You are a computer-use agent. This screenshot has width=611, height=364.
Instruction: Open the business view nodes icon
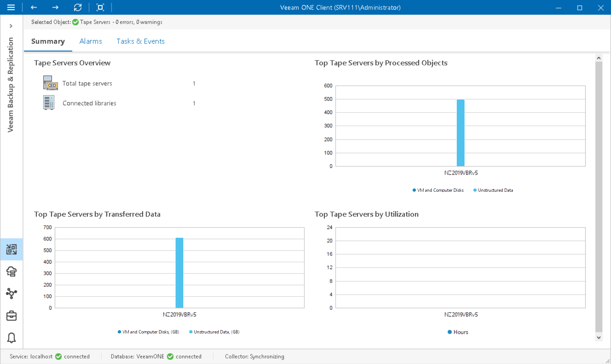pyautogui.click(x=11, y=293)
